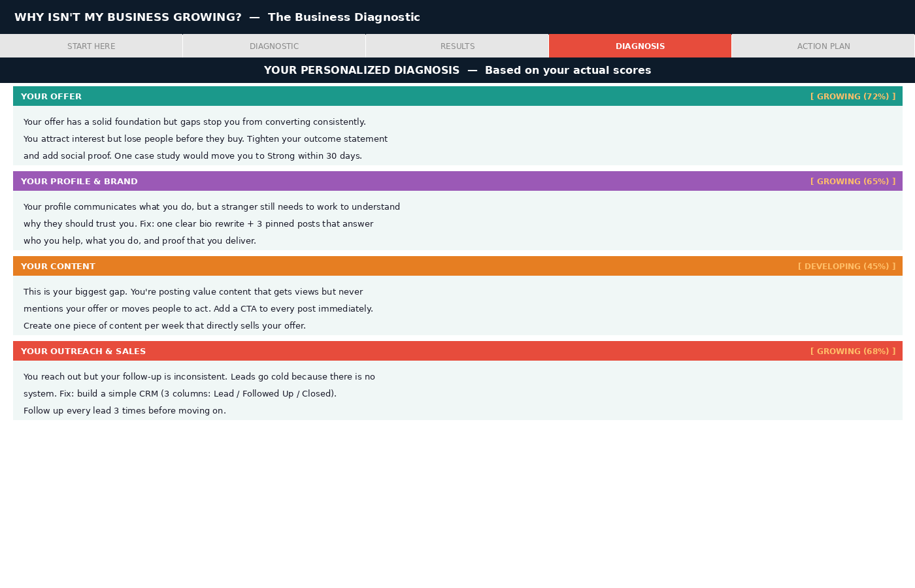
Task: Toggle open the YOUR CONTENT section
Action: [x=58, y=266]
